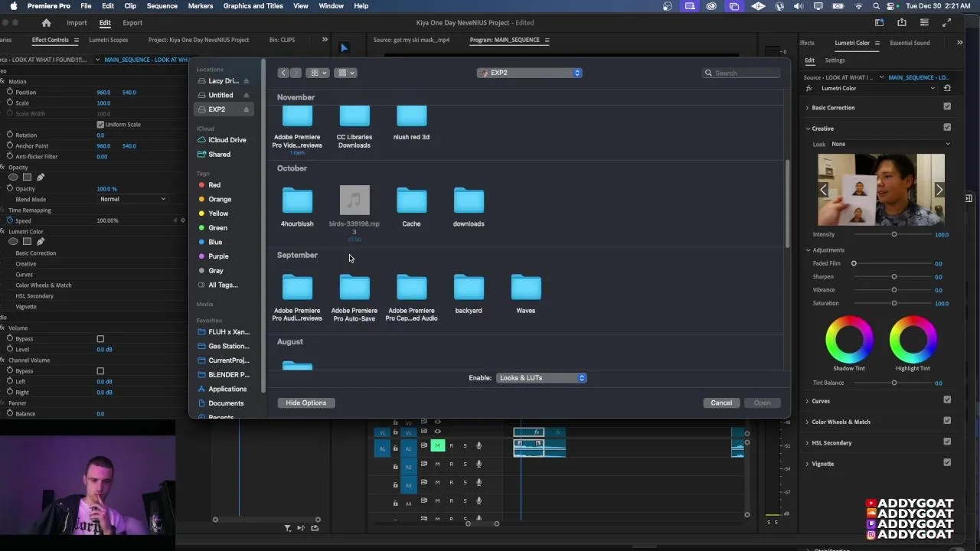Toggle the Uniform Scale checkbox
980x551 pixels.
(100, 125)
